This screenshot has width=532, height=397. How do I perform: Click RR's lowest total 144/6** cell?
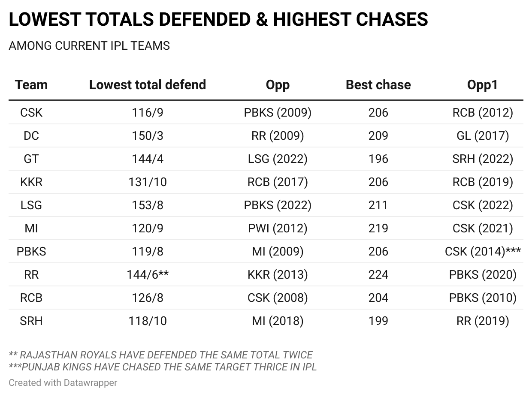pos(148,275)
